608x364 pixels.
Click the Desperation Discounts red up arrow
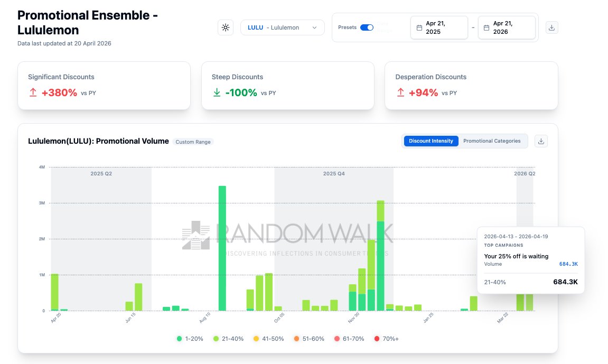click(400, 92)
